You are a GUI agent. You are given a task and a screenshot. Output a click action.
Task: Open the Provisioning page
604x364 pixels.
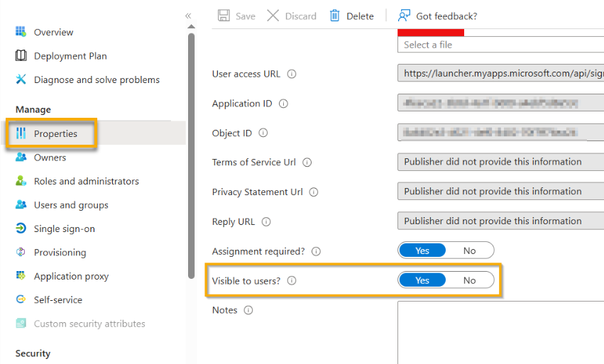tap(60, 253)
